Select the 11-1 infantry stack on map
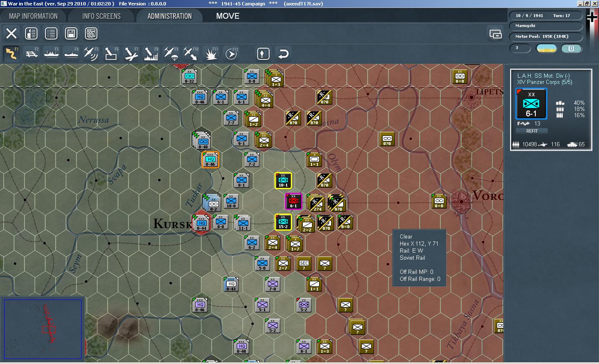Screen dimensions: 599x364 (x=243, y=223)
